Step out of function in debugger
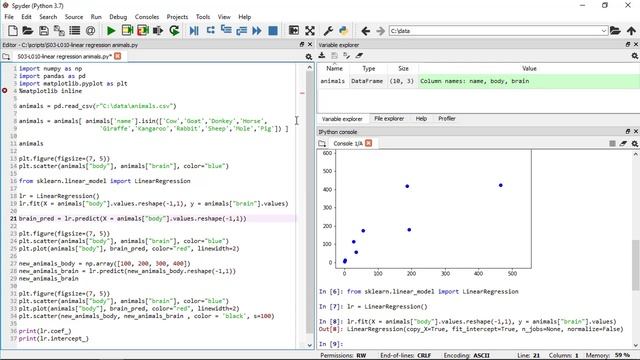This screenshot has width=640, height=360. (x=241, y=31)
